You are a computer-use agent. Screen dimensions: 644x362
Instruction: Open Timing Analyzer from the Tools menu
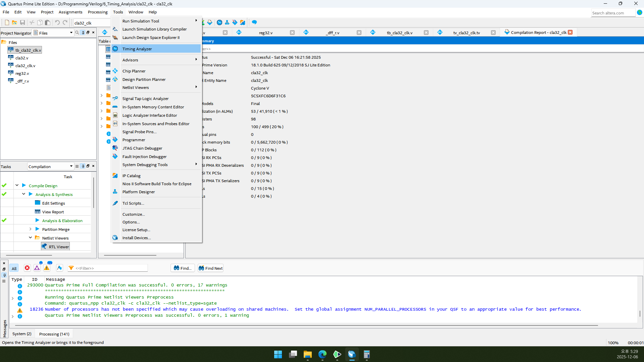point(137,49)
